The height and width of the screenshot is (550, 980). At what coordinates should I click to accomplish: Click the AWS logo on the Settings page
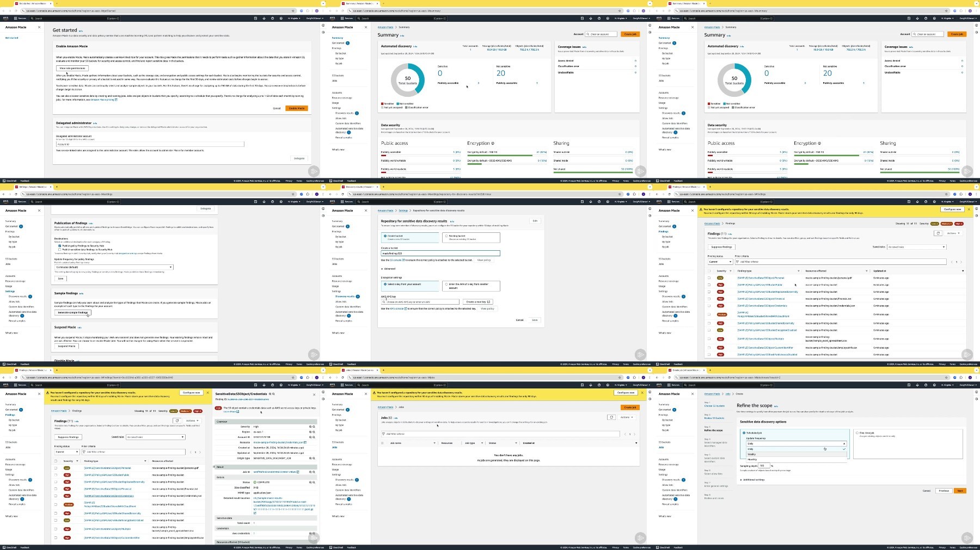tap(5, 201)
